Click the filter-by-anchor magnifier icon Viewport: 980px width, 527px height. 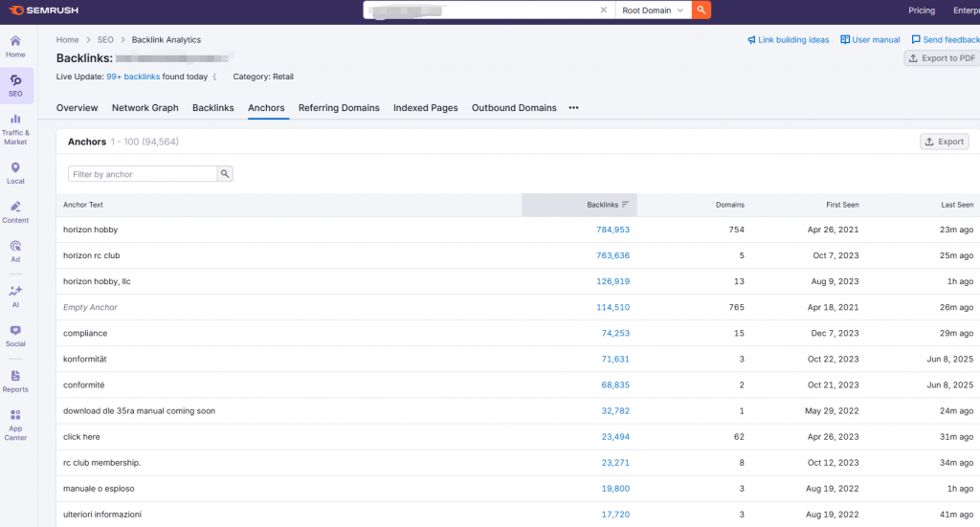[225, 173]
